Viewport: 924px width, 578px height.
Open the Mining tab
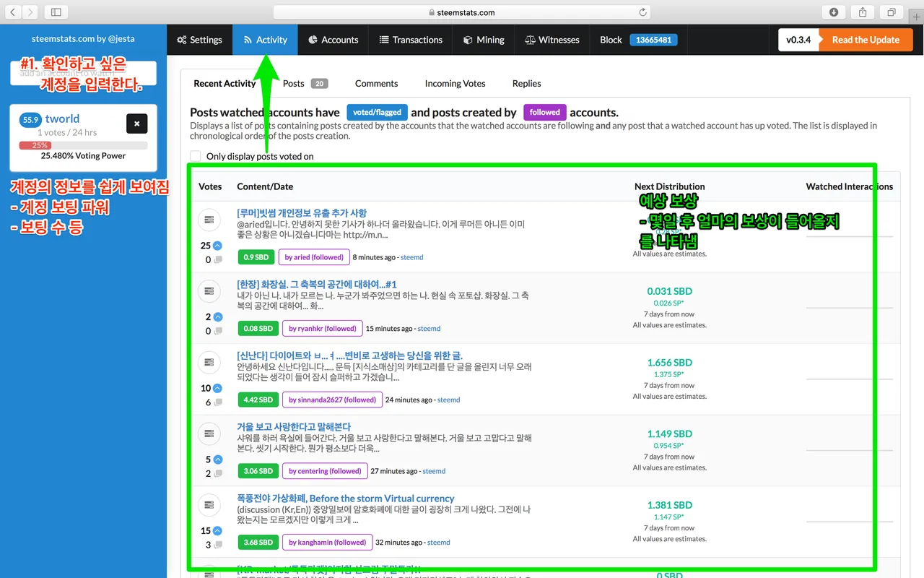[x=484, y=40]
